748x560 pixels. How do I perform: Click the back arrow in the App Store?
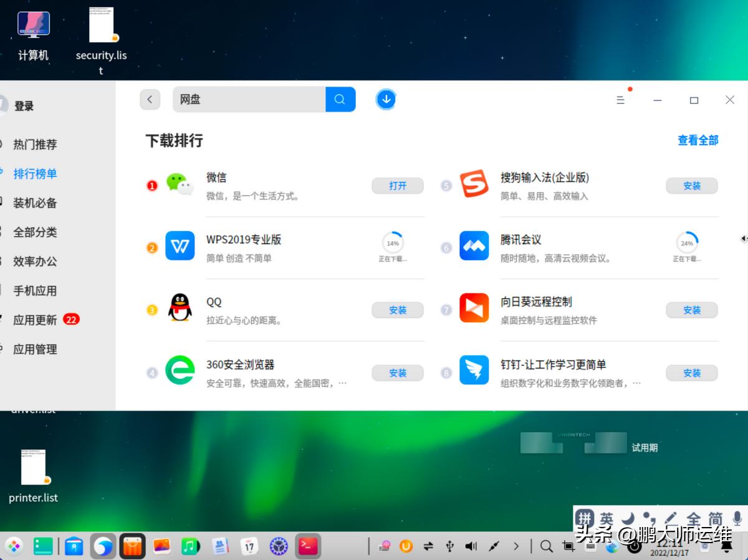[150, 99]
